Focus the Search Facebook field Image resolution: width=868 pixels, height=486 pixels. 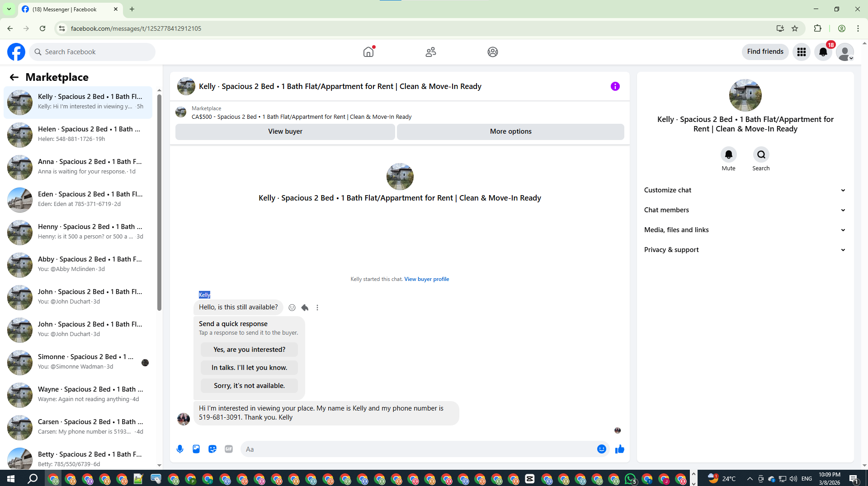click(x=93, y=52)
